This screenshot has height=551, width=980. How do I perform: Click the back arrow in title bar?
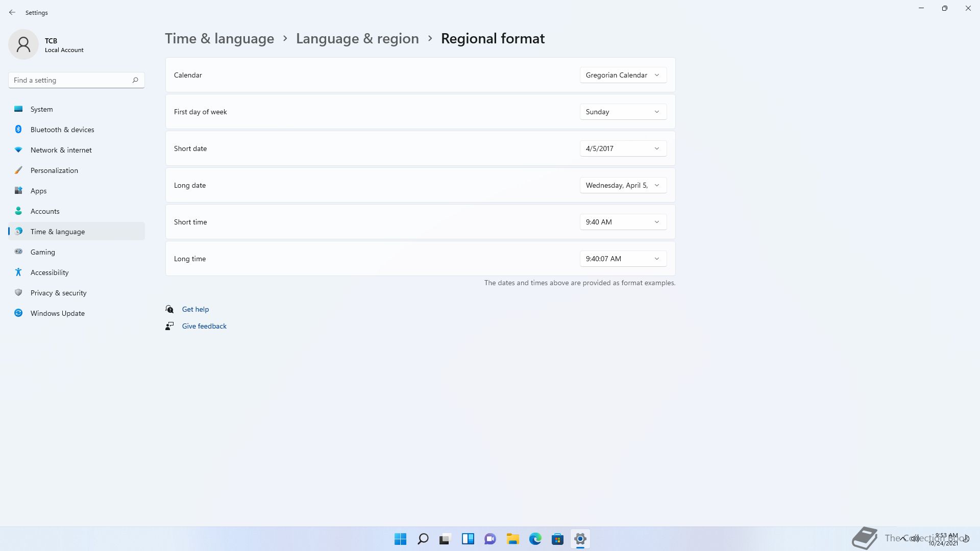[12, 12]
